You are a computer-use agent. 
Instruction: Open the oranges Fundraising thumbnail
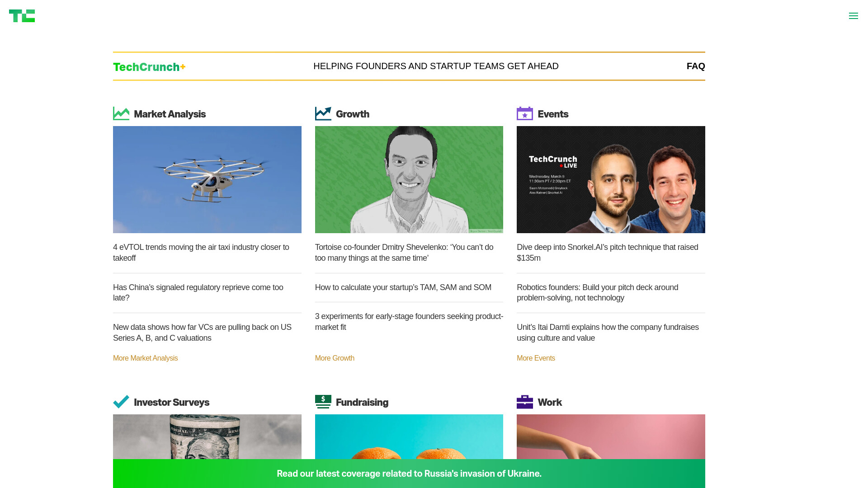[409, 436]
